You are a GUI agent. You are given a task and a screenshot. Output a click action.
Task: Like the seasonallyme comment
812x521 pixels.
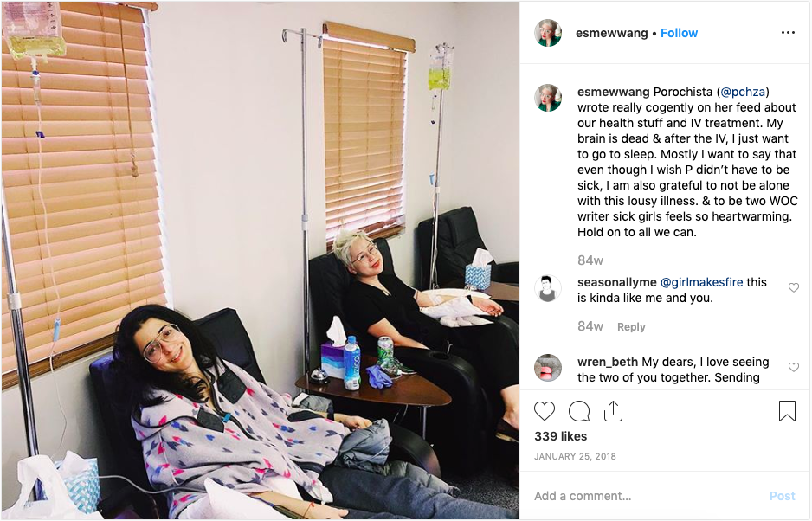793,287
